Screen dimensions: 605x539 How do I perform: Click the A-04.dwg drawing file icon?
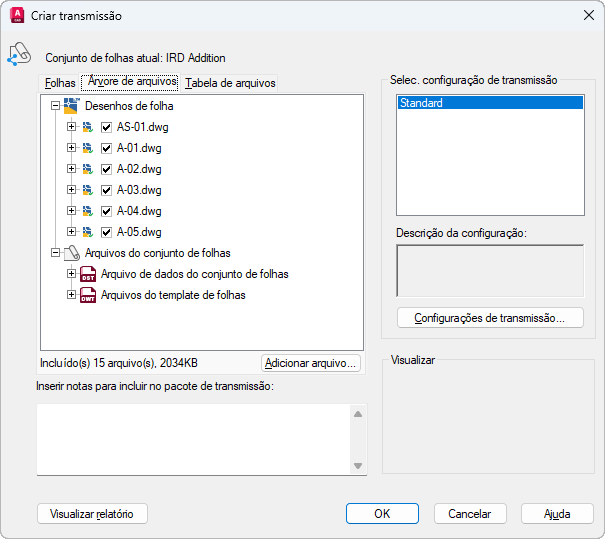(x=88, y=211)
